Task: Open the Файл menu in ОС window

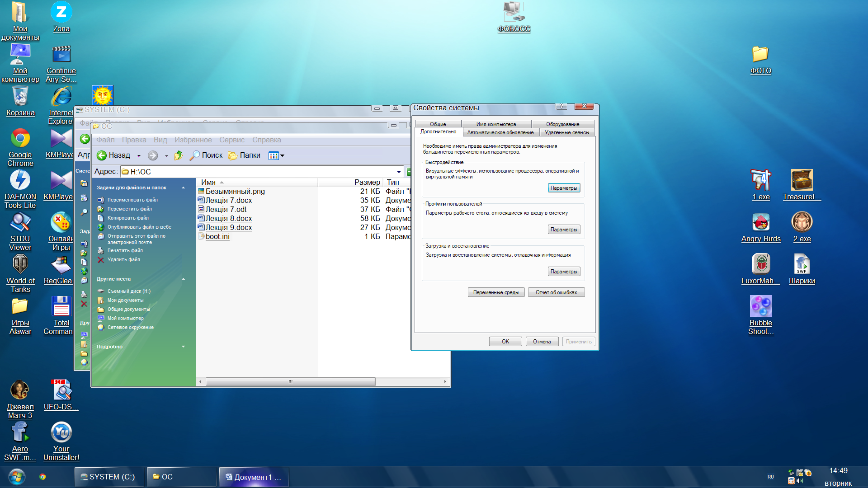Action: (x=105, y=140)
